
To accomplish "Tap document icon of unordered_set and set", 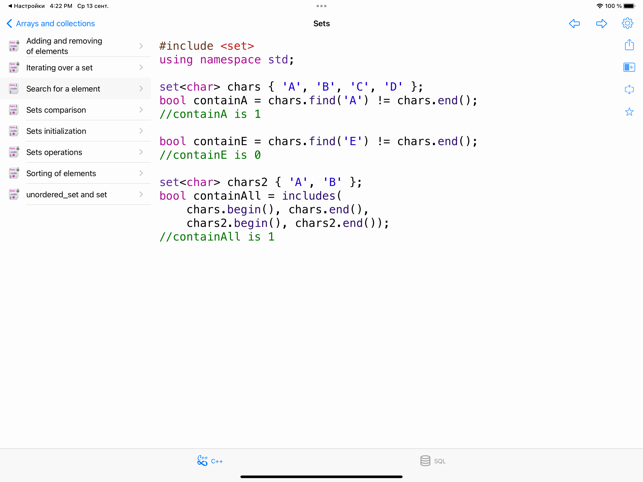I will click(x=14, y=194).
